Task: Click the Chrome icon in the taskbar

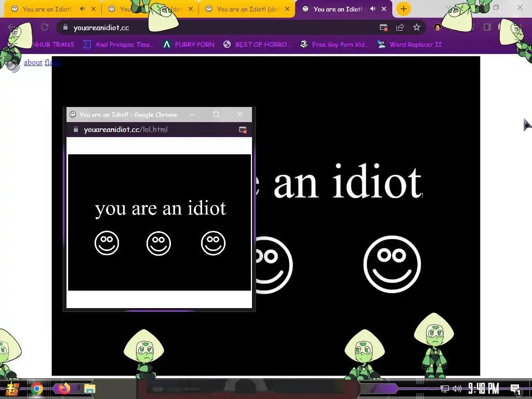Action: (x=37, y=389)
